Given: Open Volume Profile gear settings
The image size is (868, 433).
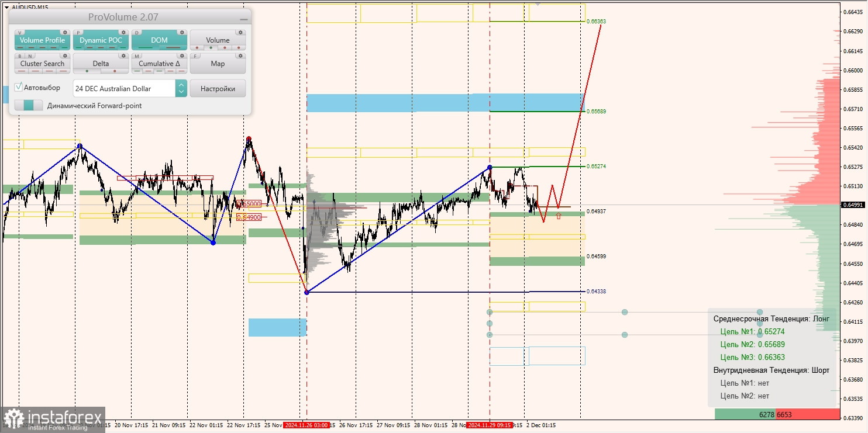Looking at the screenshot, I should point(65,33).
